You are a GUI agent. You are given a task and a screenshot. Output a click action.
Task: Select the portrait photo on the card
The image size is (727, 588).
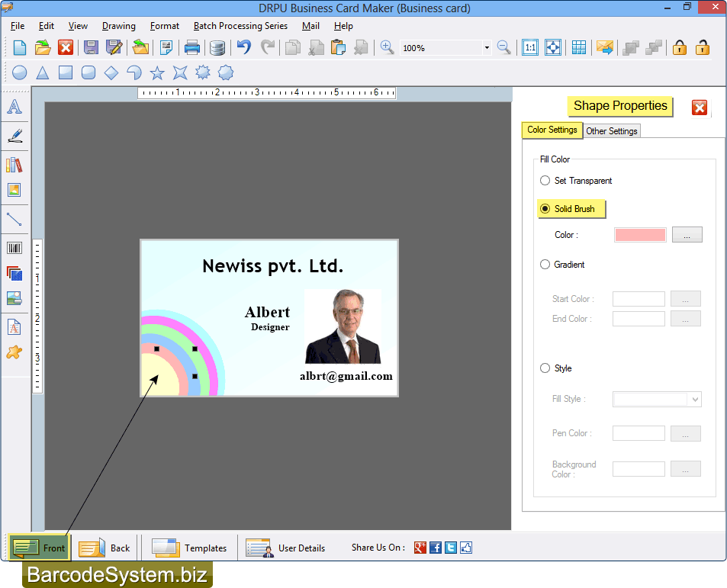[343, 326]
